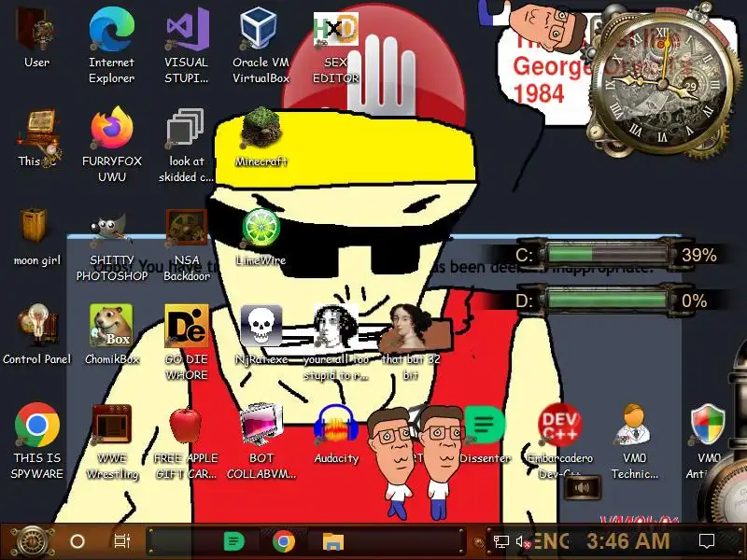Launch Embarcadero Dev-C++ icon
This screenshot has width=747, height=560.
tap(559, 441)
